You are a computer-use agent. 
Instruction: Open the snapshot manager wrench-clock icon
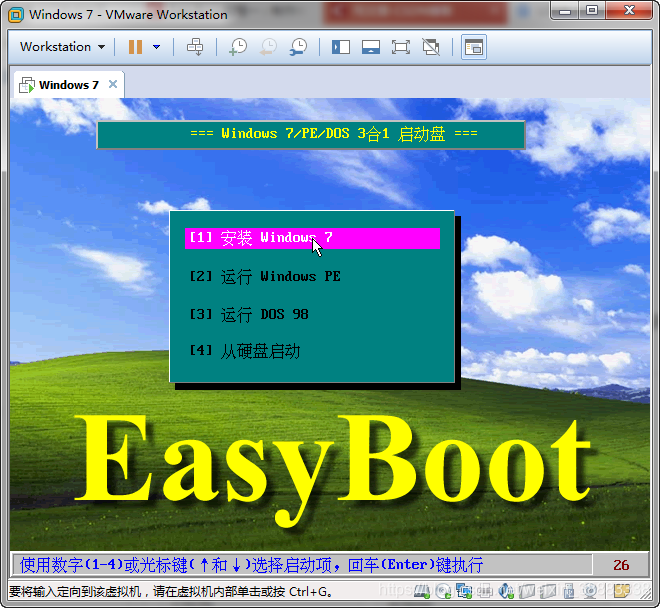coord(298,47)
